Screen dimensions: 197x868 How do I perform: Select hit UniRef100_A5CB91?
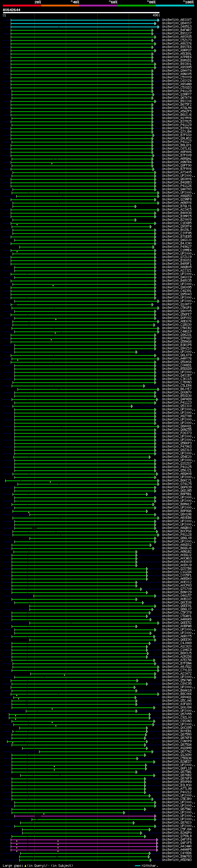point(177,54)
